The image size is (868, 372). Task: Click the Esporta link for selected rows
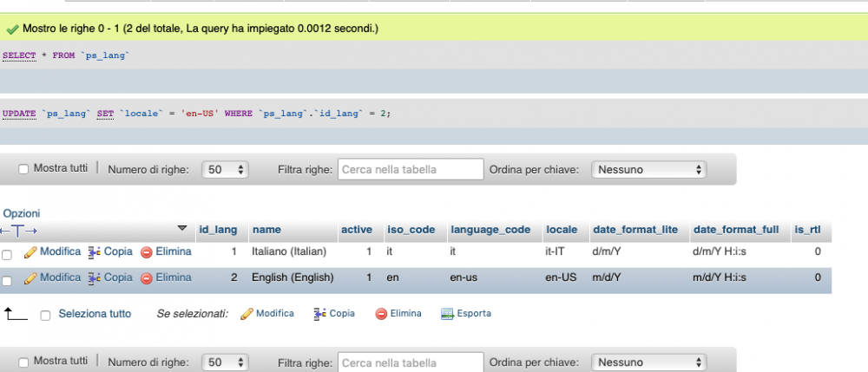click(x=474, y=313)
